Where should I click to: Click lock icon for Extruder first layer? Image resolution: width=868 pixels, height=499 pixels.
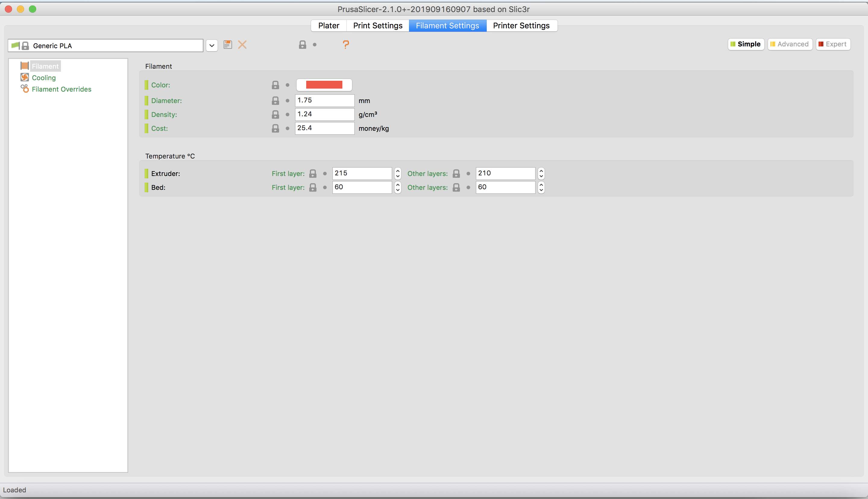tap(313, 174)
